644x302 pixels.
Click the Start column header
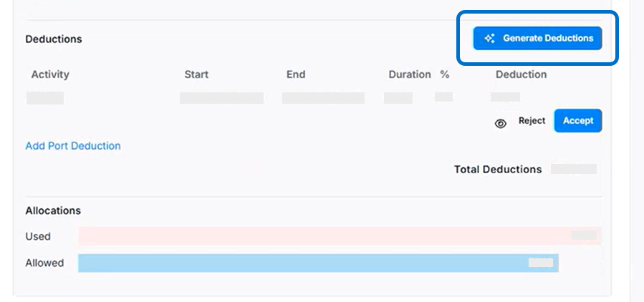pyautogui.click(x=196, y=74)
